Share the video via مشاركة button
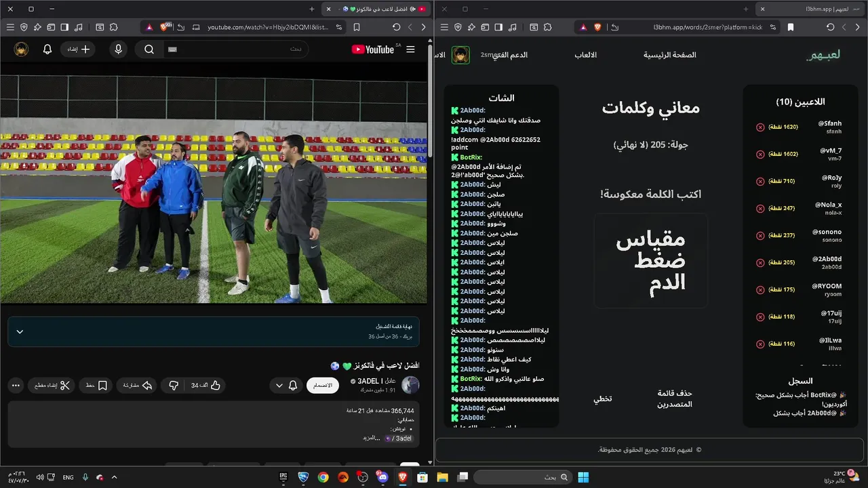This screenshot has width=868, height=488. coord(136,386)
